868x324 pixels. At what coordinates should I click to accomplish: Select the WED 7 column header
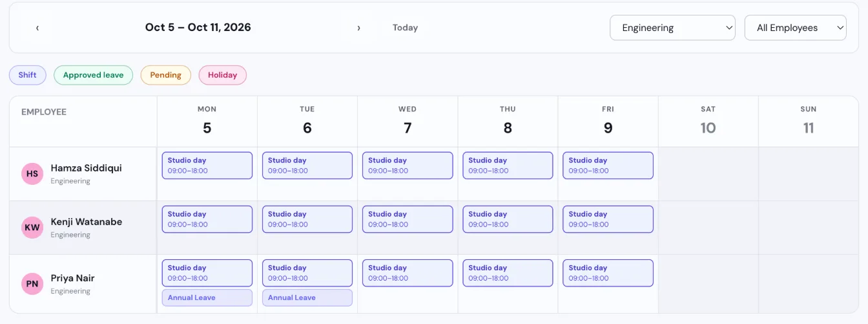(408, 121)
